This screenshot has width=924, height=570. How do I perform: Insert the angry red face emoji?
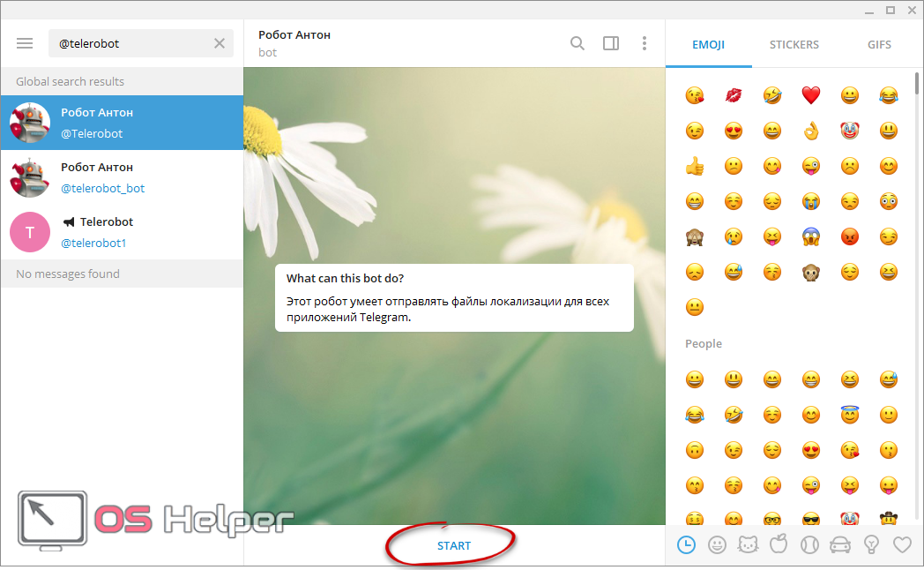(x=850, y=237)
